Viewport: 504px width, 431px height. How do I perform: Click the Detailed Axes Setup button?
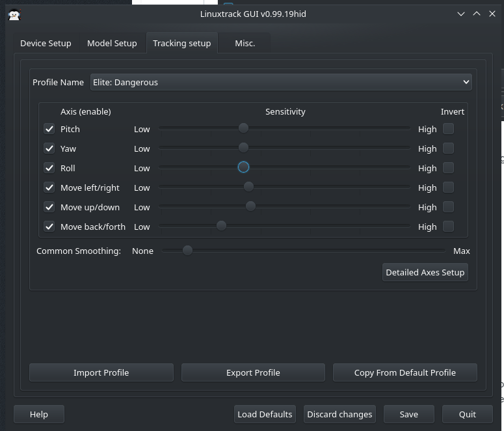tap(425, 272)
